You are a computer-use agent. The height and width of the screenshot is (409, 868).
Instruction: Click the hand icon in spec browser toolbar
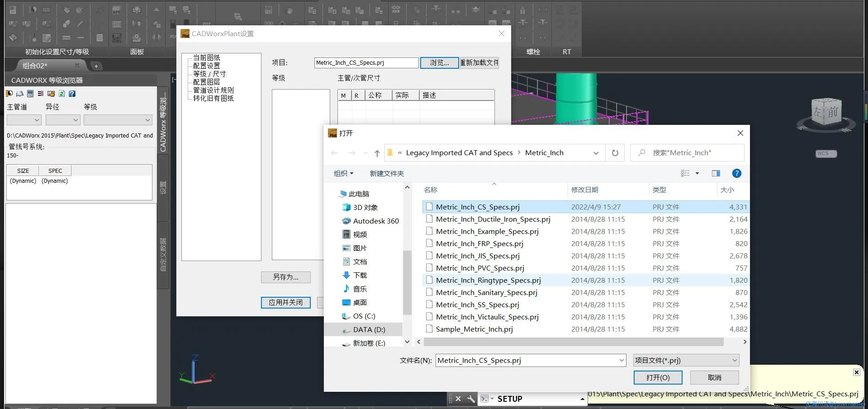(51, 94)
